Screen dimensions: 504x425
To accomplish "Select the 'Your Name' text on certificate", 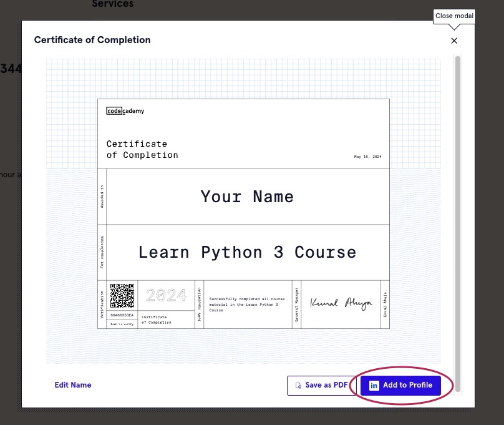I will [x=247, y=197].
